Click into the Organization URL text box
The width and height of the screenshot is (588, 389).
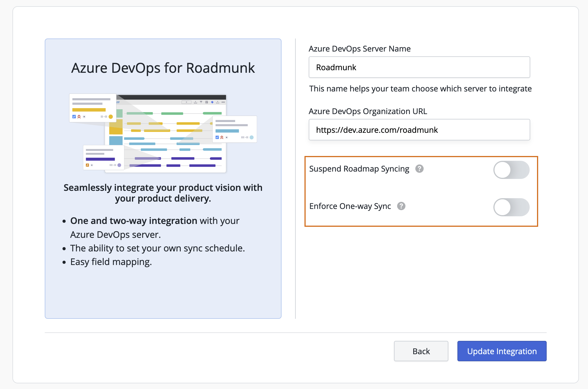419,130
